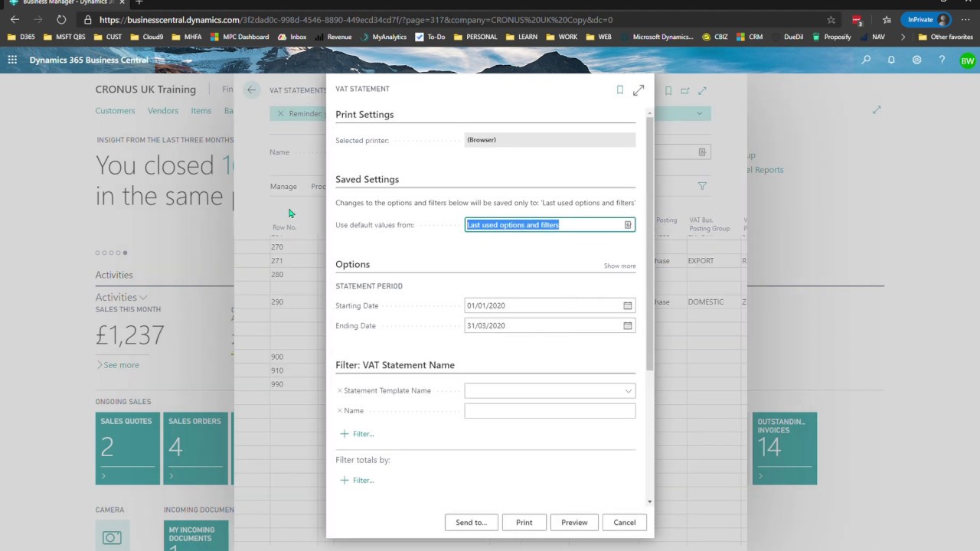
Task: Open the camera tile icon
Action: coord(113,537)
